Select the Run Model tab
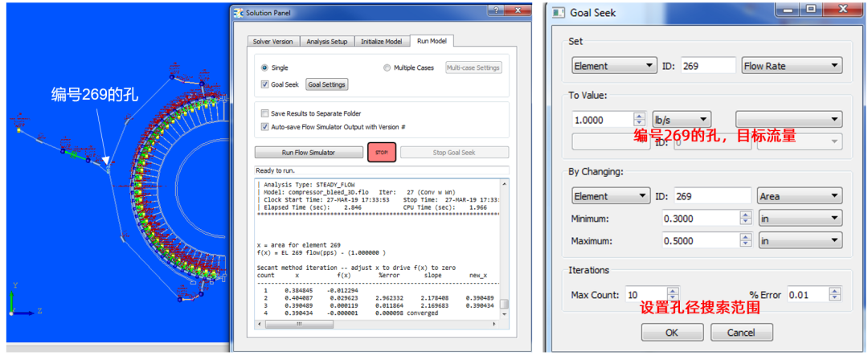This screenshot has width=868, height=356. [x=432, y=40]
